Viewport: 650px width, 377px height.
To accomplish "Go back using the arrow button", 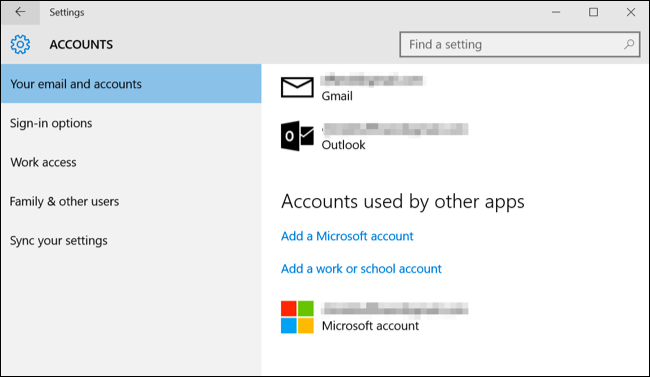I will [x=20, y=12].
